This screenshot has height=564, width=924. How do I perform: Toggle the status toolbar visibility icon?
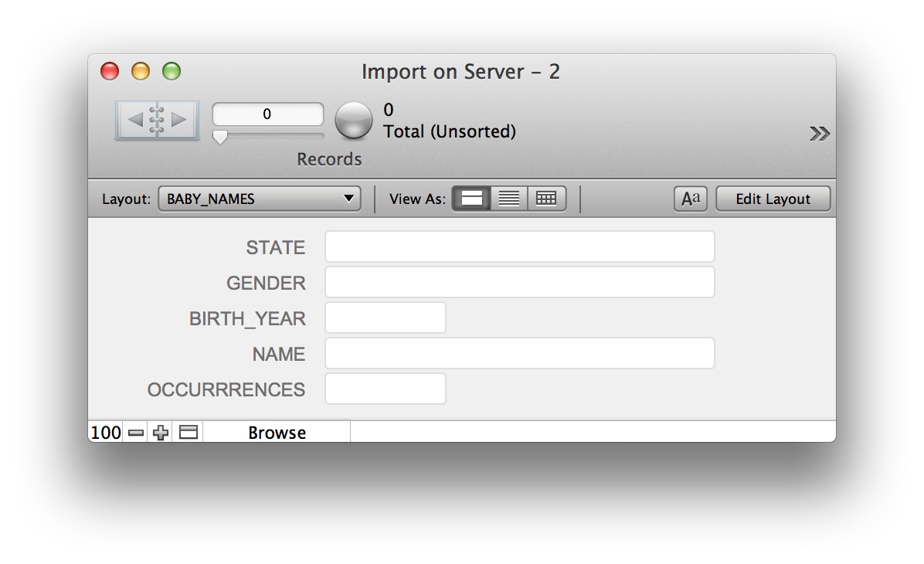[189, 433]
